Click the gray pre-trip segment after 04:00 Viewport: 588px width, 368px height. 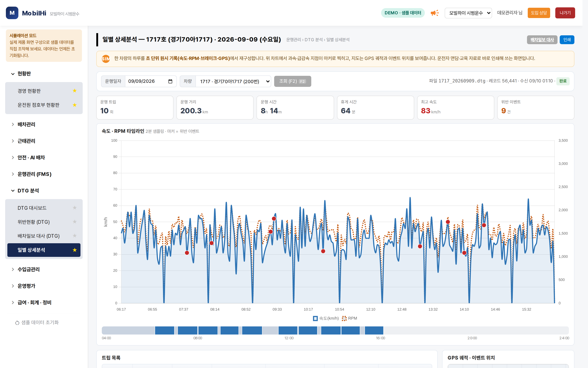point(128,330)
